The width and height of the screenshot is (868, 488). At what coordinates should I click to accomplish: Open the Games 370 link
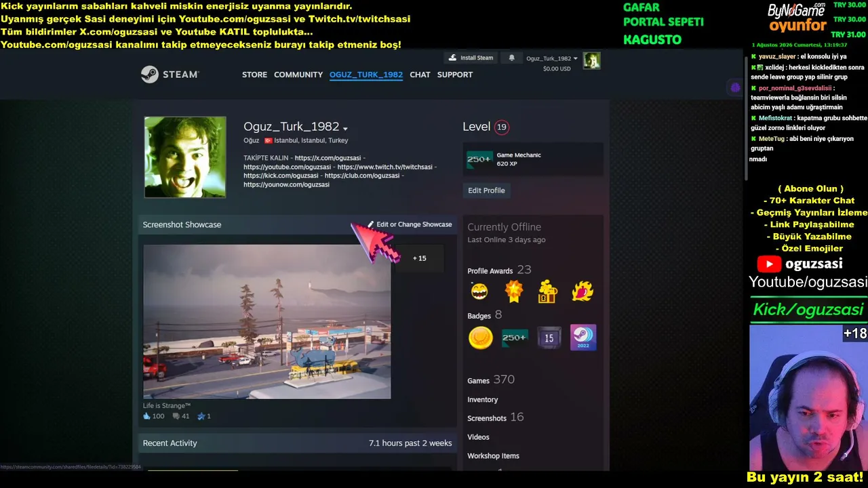[490, 380]
